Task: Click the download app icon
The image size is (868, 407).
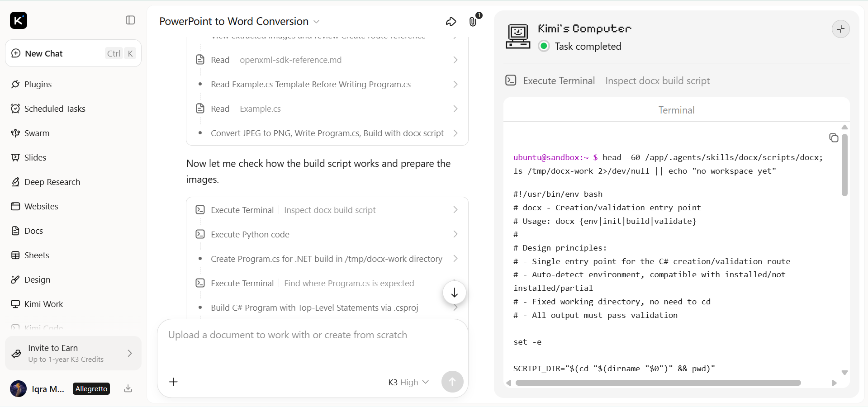Action: pyautogui.click(x=128, y=388)
